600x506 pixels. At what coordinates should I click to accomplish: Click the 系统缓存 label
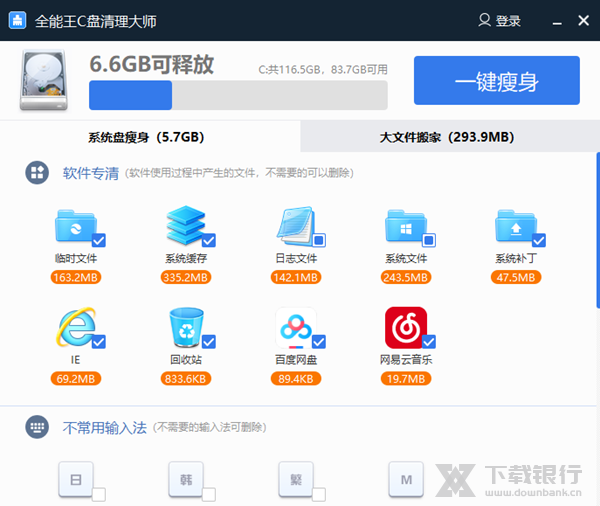pos(186,258)
